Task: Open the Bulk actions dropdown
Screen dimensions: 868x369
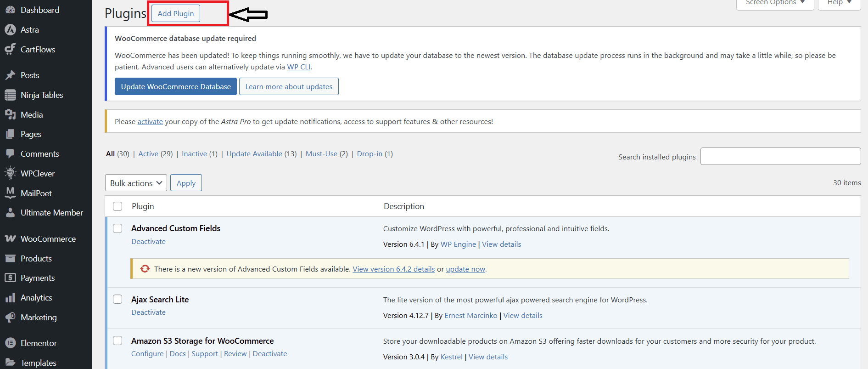Action: (x=136, y=183)
